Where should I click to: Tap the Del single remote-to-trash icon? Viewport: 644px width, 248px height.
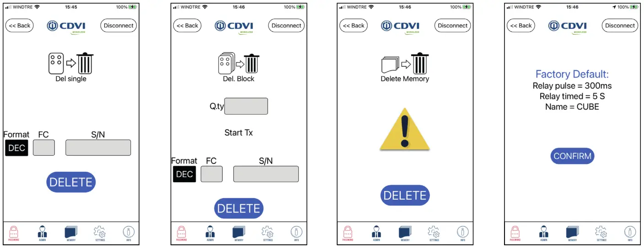tap(71, 63)
